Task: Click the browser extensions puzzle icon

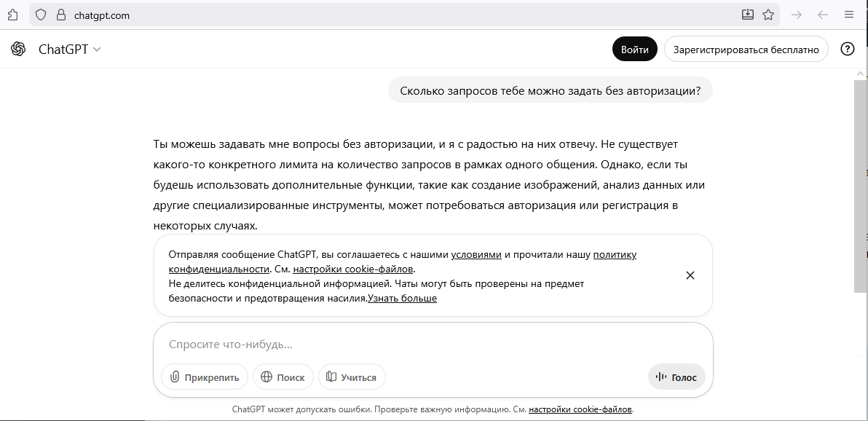Action: click(12, 15)
